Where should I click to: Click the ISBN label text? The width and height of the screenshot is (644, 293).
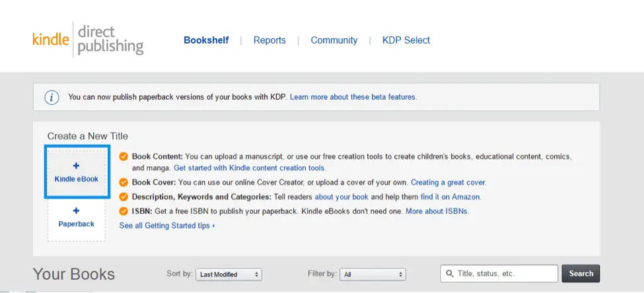click(x=142, y=211)
